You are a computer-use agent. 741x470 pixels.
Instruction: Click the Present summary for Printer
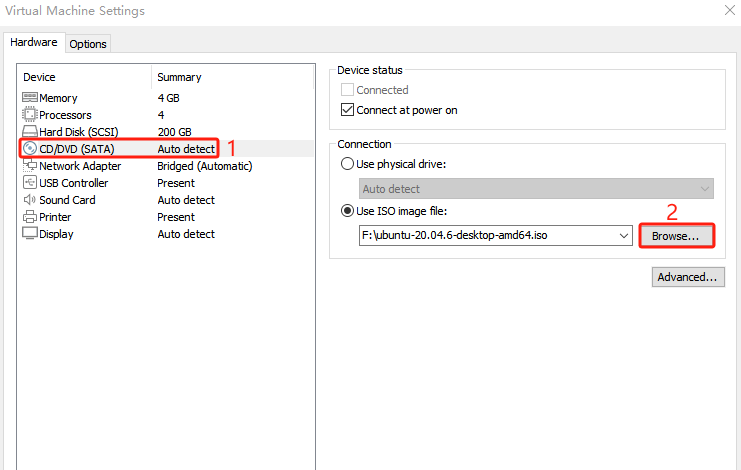pyautogui.click(x=176, y=217)
